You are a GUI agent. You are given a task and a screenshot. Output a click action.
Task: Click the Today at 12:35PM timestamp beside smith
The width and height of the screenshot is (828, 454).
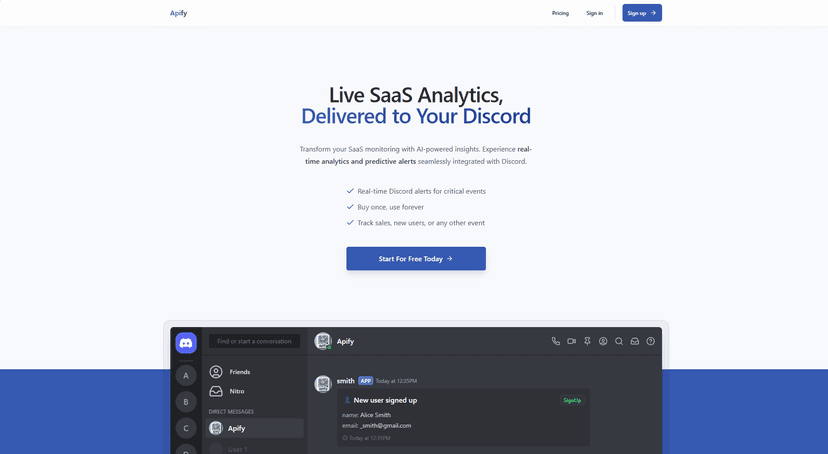click(x=396, y=381)
